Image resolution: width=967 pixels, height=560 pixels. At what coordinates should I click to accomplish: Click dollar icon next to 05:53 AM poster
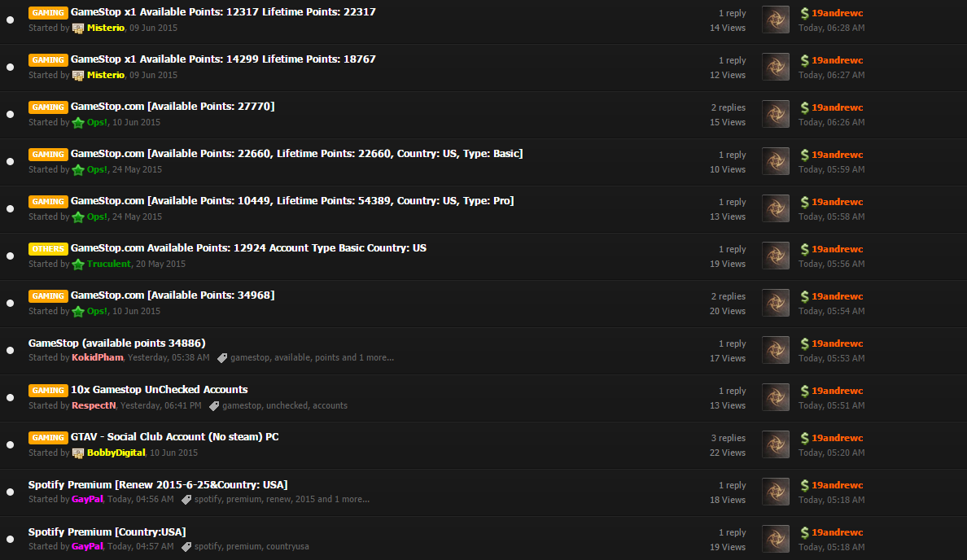[804, 343]
